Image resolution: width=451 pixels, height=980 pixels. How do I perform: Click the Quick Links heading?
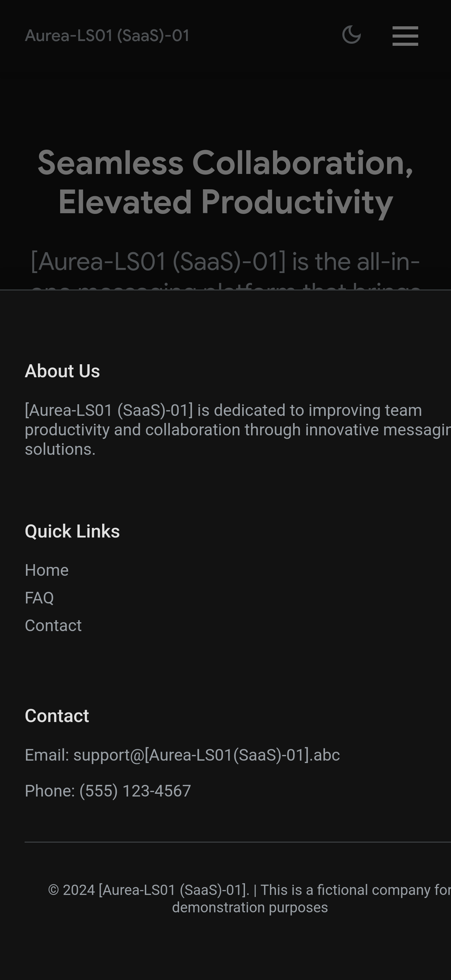coord(72,531)
